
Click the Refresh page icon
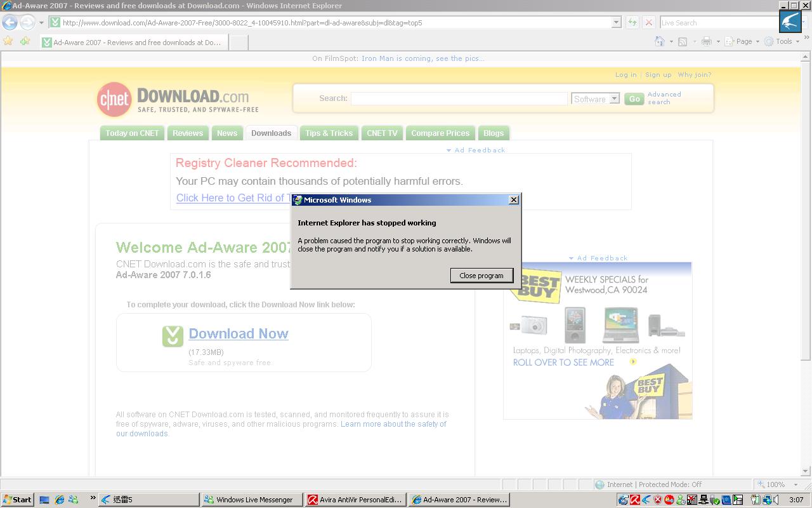point(632,23)
